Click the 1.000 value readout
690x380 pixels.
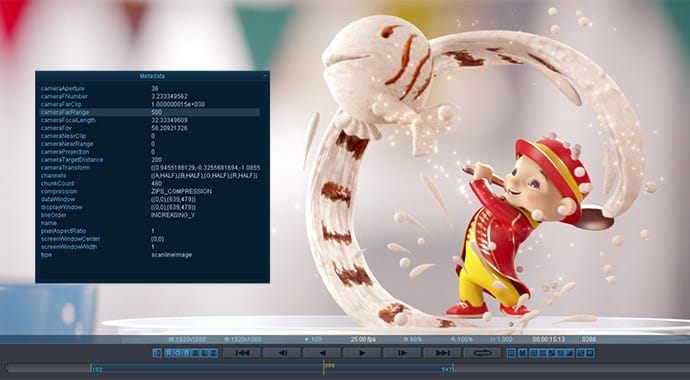click(501, 340)
